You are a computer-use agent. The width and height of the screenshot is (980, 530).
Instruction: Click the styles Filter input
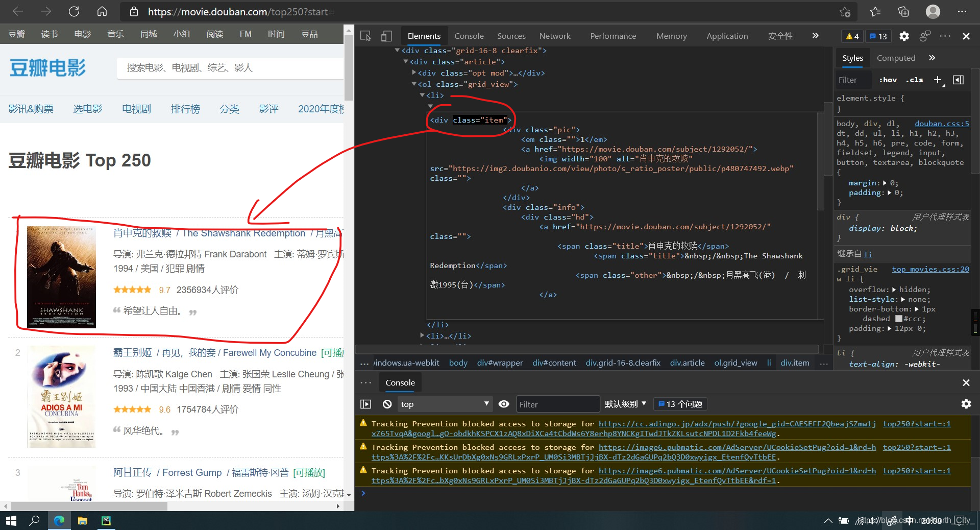853,80
